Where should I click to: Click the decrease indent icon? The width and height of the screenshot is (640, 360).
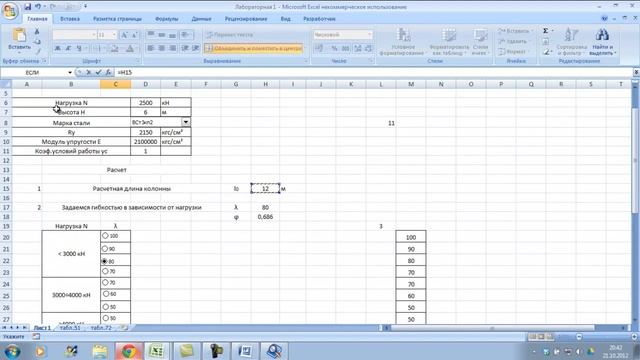(185, 49)
